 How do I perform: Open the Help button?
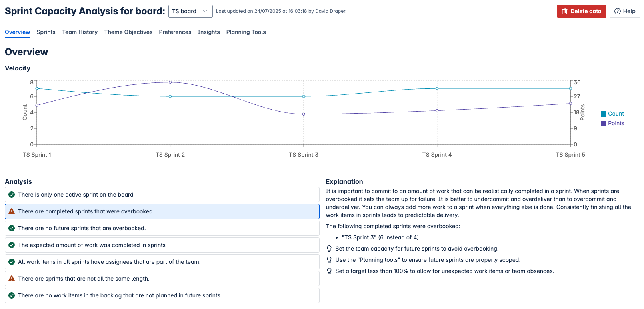(x=625, y=11)
